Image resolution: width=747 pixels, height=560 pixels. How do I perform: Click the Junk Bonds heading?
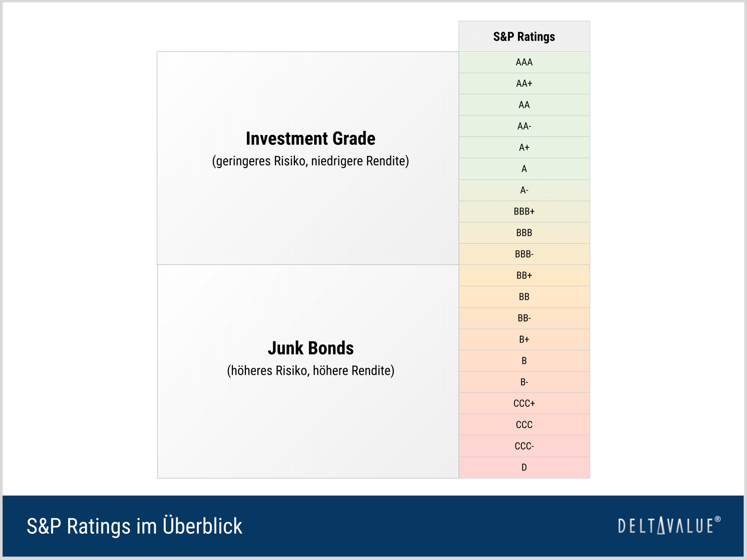click(x=311, y=348)
